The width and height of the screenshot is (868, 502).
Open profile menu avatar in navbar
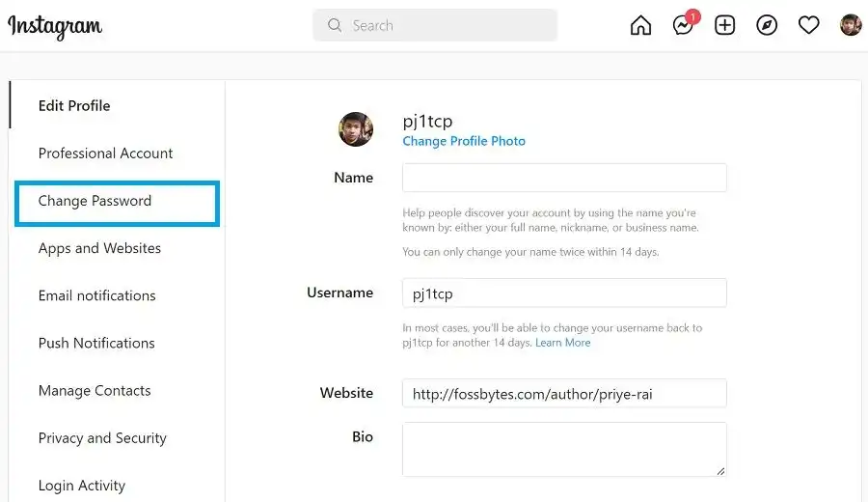point(850,26)
